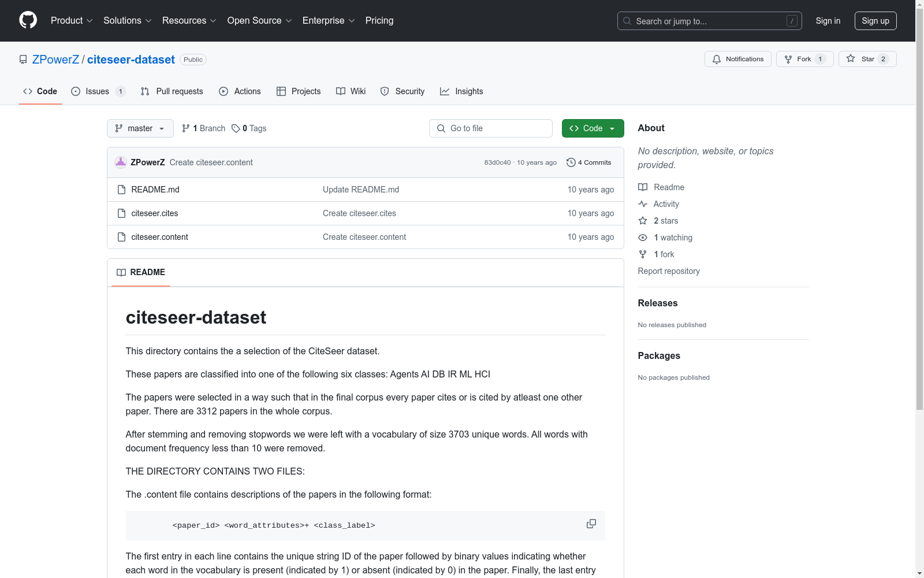Screen dimensions: 924x578
Task: Expand the Product menu
Action: point(72,20)
